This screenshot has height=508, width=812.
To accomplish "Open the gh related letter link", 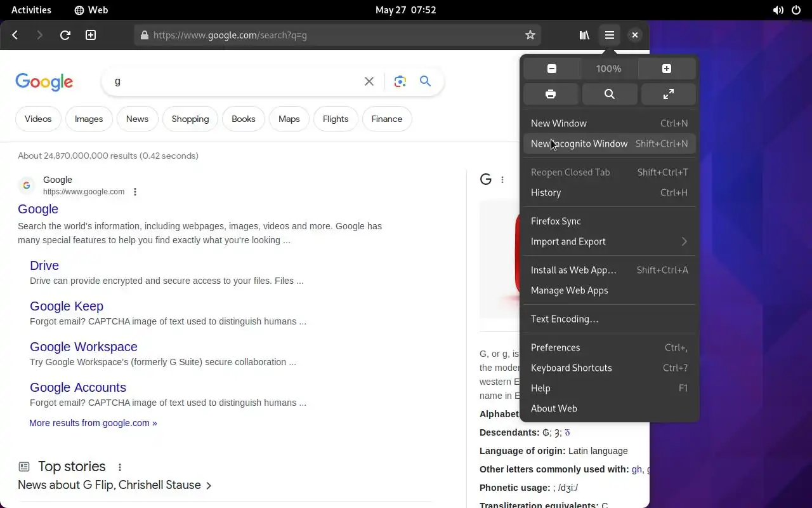I will pyautogui.click(x=636, y=469).
